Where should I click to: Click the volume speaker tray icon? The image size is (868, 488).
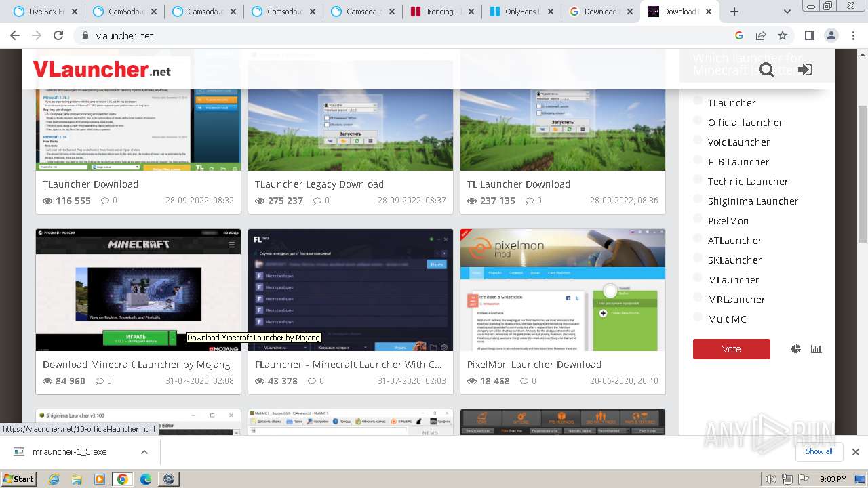pos(770,479)
